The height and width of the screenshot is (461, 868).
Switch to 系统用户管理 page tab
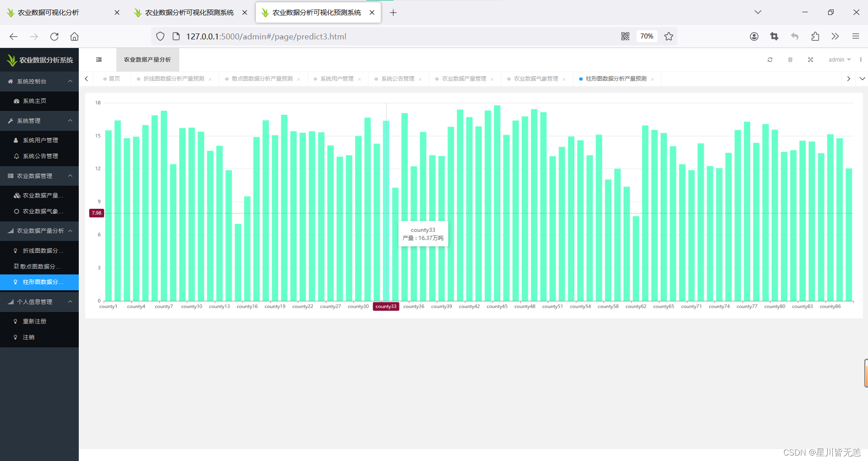pyautogui.click(x=337, y=79)
